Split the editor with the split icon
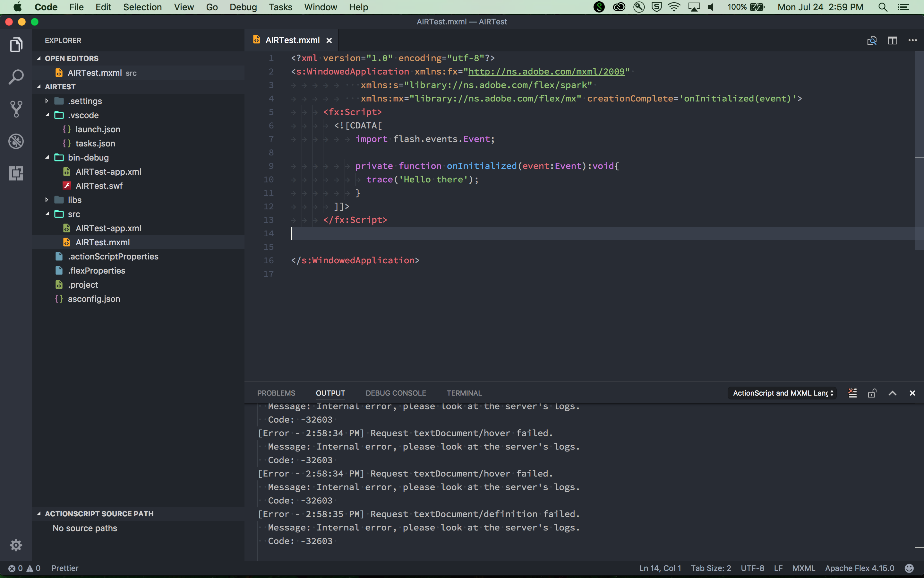This screenshot has height=578, width=924. (892, 40)
